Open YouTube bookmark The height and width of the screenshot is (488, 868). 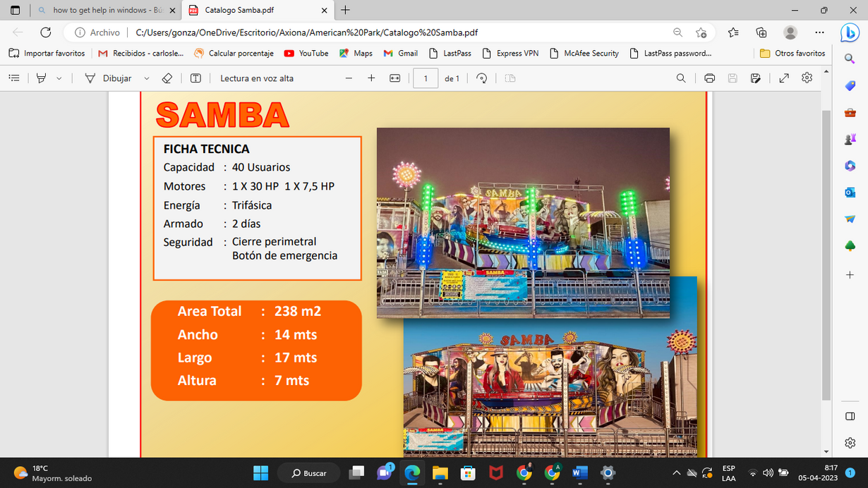click(x=306, y=53)
